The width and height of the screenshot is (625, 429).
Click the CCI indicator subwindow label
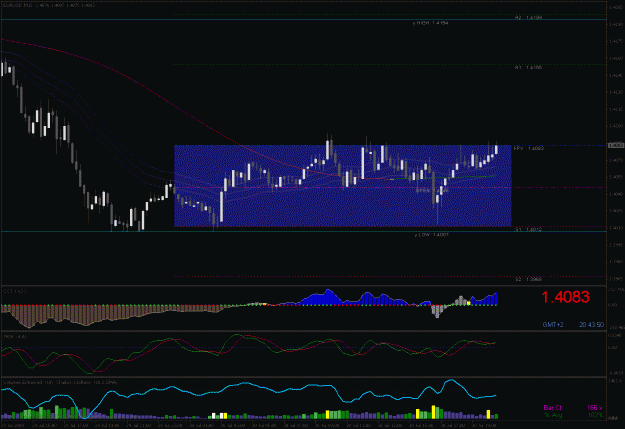pos(15,291)
